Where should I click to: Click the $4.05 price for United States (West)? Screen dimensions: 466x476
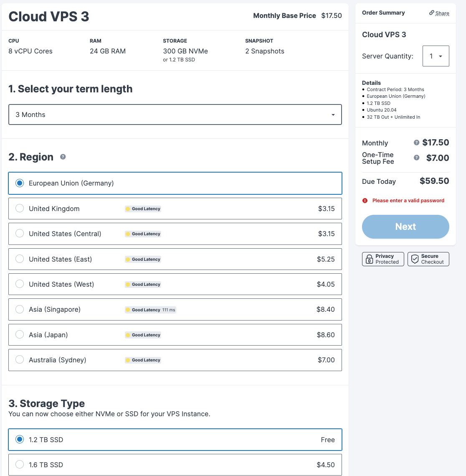(x=326, y=285)
